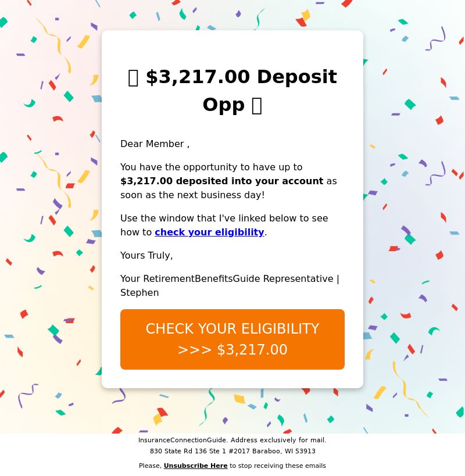
Task: Click the orange CHECK YOUR ELIGIBILITY button
Action: (233, 339)
